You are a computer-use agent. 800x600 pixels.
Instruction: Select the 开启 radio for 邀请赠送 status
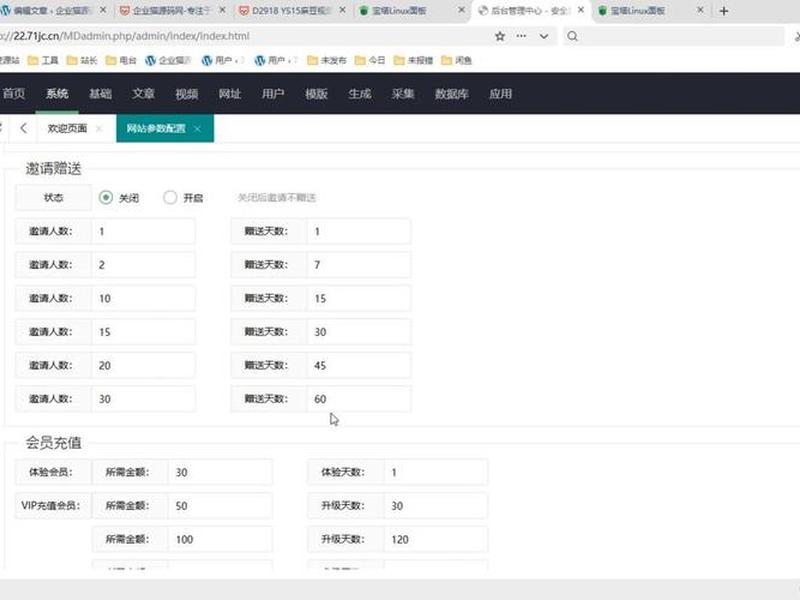(170, 197)
